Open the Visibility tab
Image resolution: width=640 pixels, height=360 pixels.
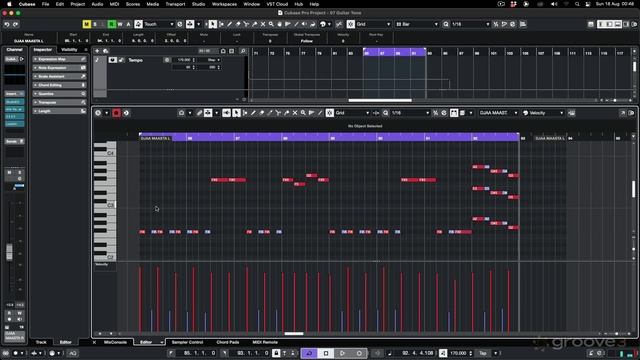[x=69, y=50]
